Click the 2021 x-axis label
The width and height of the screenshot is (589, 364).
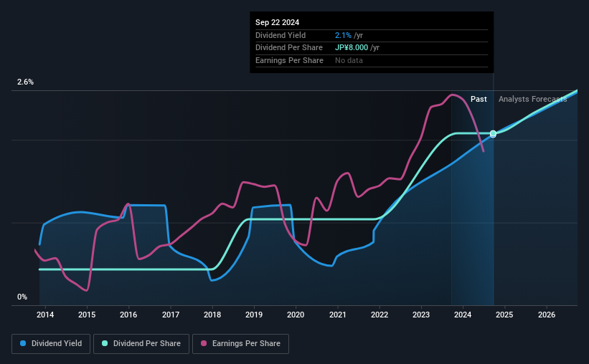pos(338,315)
